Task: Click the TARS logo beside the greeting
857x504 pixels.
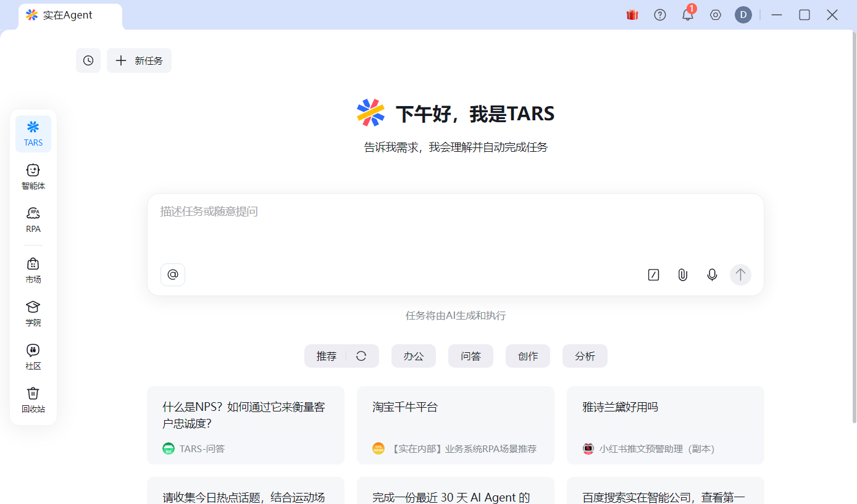Action: (370, 113)
